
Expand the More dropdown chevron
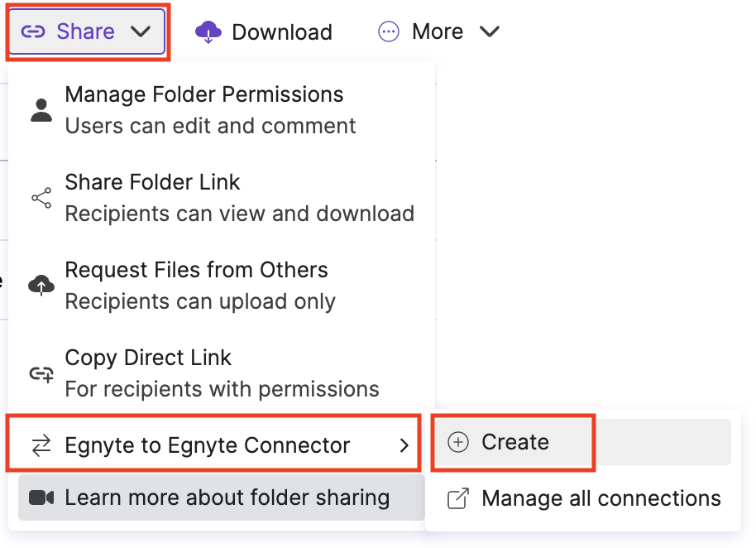coord(490,32)
